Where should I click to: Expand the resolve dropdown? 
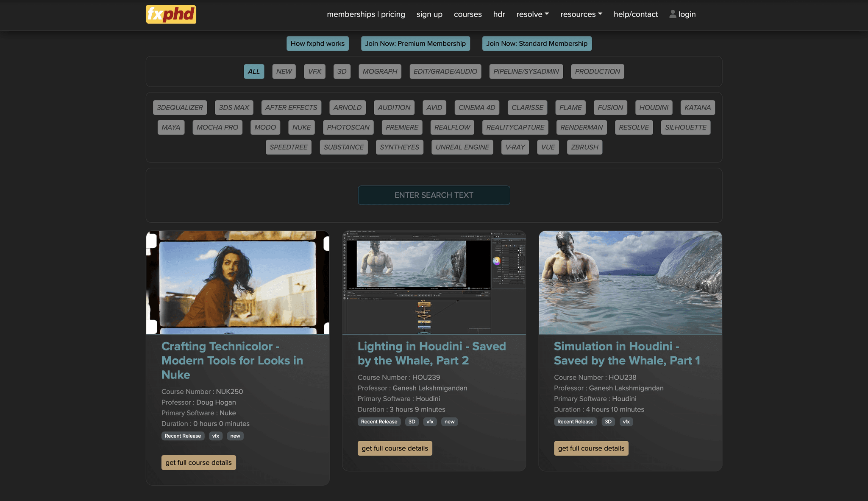(x=532, y=14)
